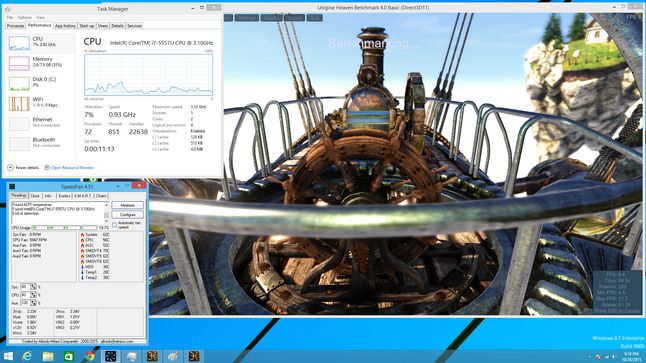Switch to the Processes tab

[15, 26]
